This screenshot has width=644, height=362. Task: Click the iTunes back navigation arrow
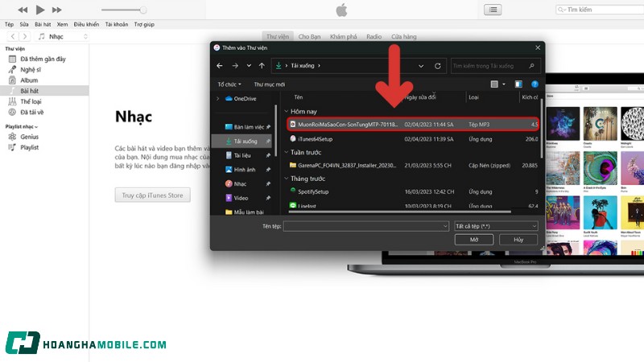pos(13,36)
